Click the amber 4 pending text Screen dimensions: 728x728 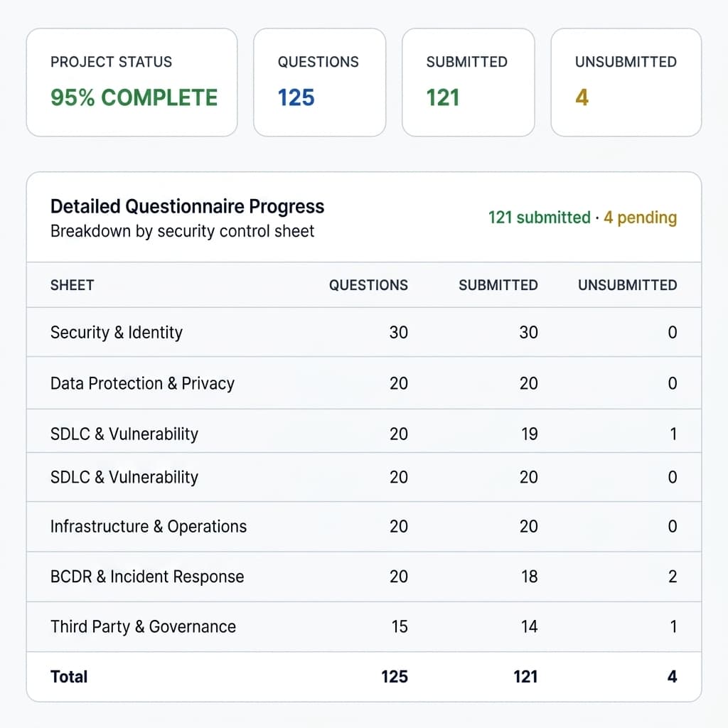coord(641,218)
